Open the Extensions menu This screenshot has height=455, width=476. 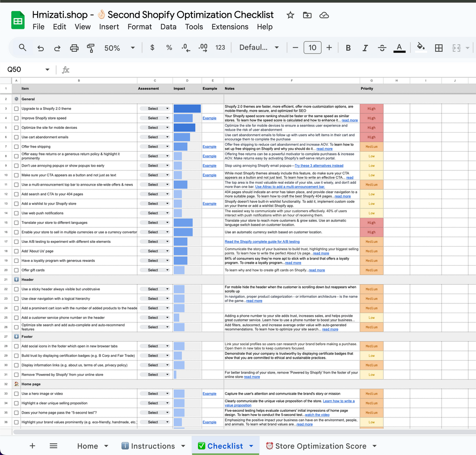pos(230,27)
